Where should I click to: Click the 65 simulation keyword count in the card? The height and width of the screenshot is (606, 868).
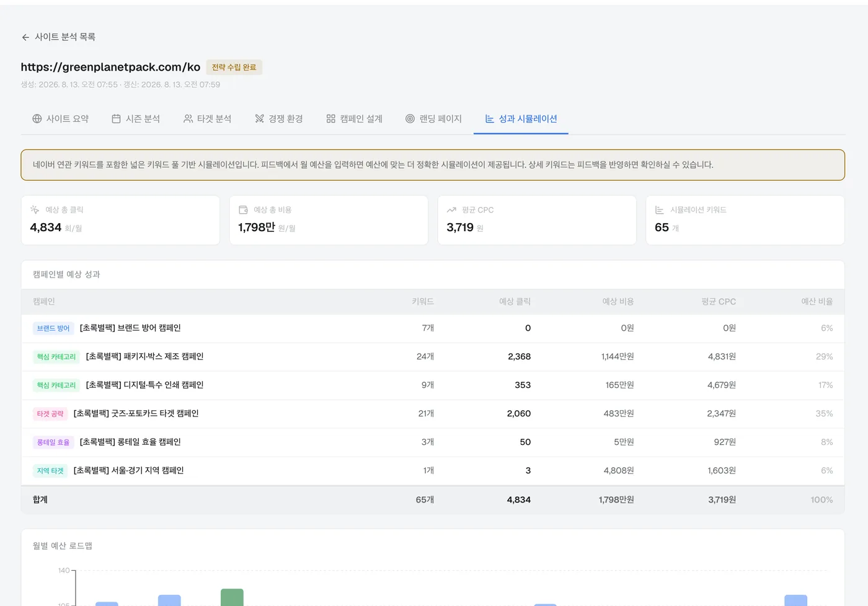coord(662,227)
